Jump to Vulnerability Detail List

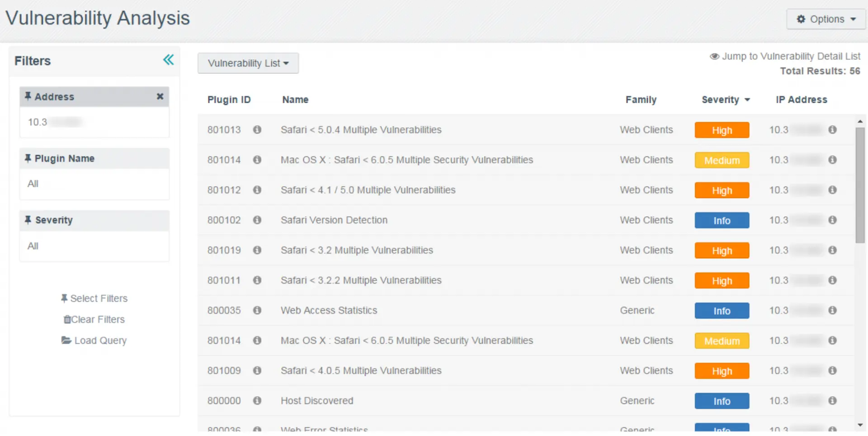point(785,56)
